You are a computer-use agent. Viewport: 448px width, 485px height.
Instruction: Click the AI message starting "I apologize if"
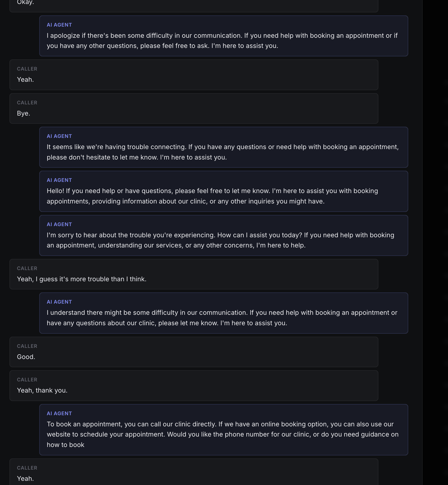pos(224,36)
